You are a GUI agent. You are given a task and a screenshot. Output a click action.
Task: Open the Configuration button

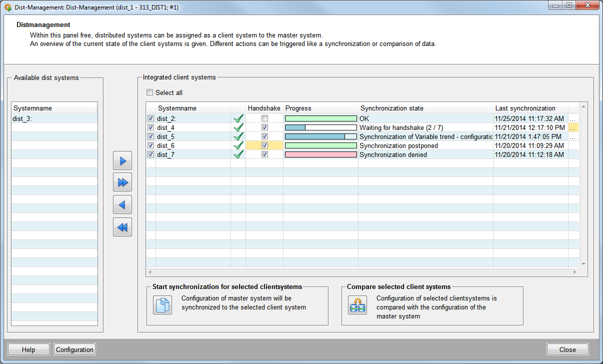pyautogui.click(x=74, y=349)
